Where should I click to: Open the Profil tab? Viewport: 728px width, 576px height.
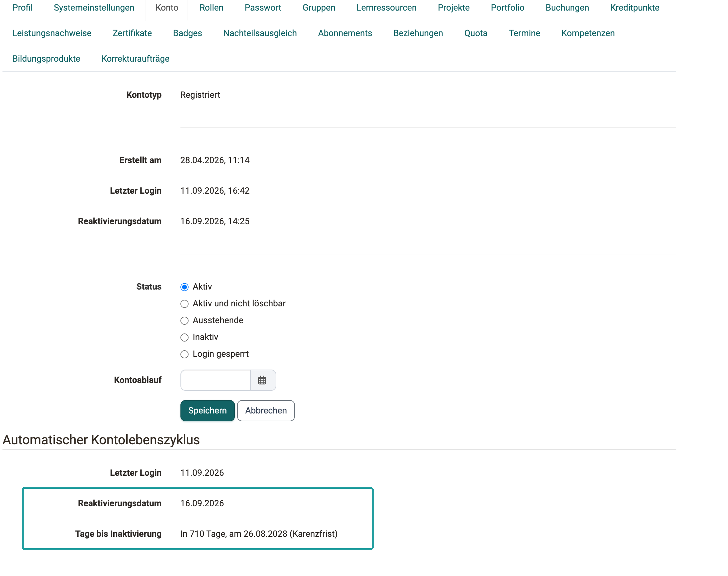pyautogui.click(x=23, y=8)
